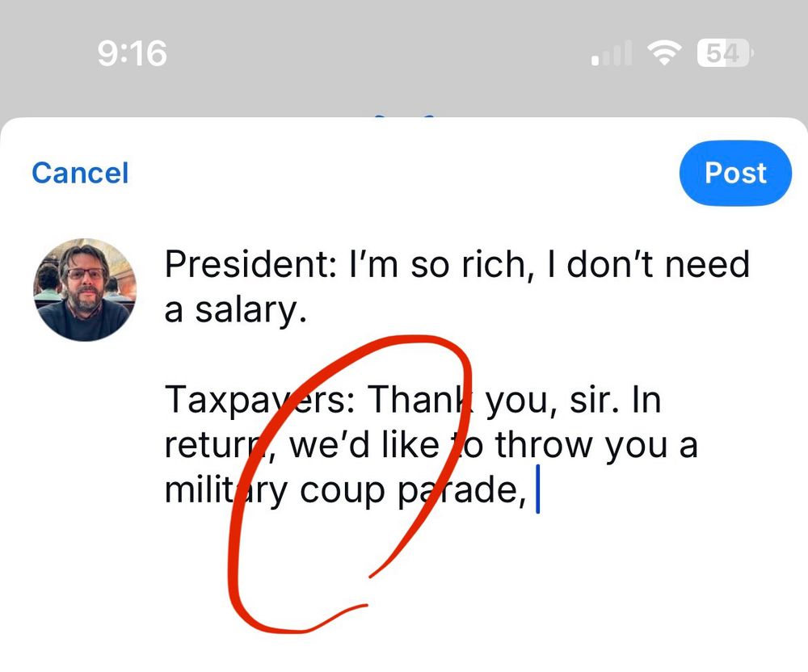Tap the Wi-Fi status icon
This screenshot has width=808, height=672.
pyautogui.click(x=664, y=52)
